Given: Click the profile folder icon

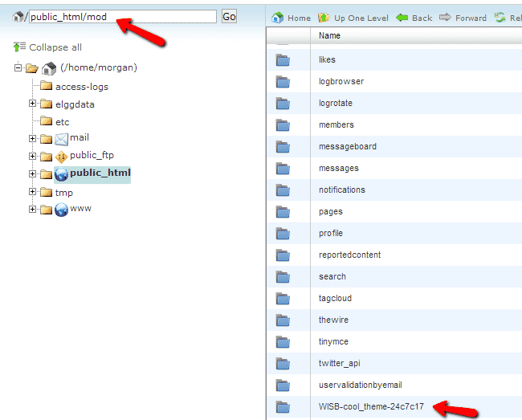Looking at the screenshot, I should (283, 234).
